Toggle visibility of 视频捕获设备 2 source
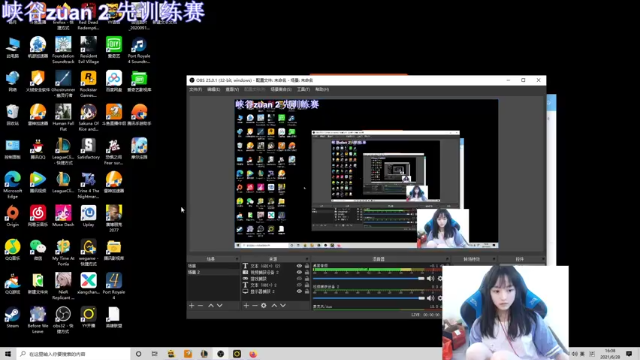The image size is (640, 360). click(x=299, y=272)
